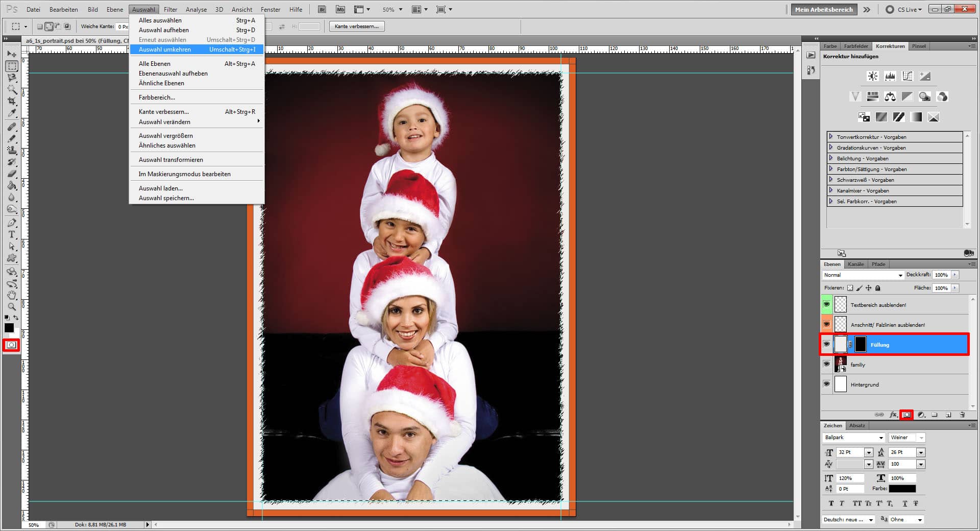Screen dimensions: 980x531
Task: Select the Clone Stamp tool
Action: point(11,150)
